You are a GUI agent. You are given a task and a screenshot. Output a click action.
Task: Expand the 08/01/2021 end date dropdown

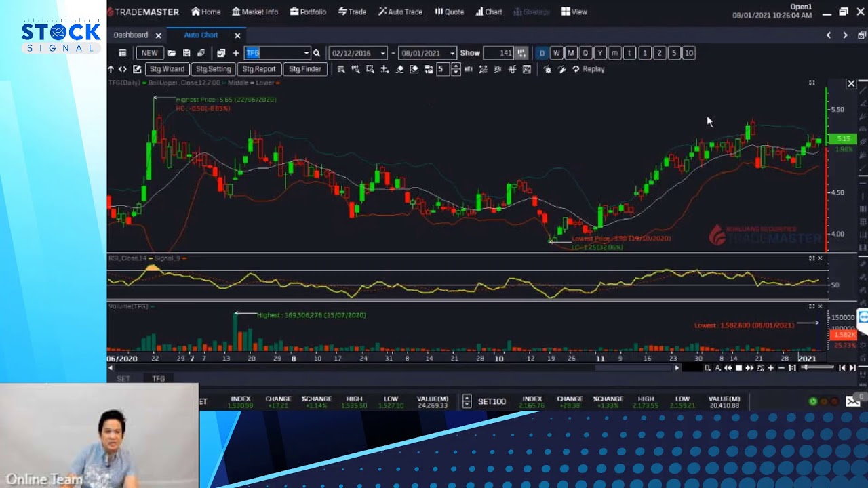[x=452, y=53]
